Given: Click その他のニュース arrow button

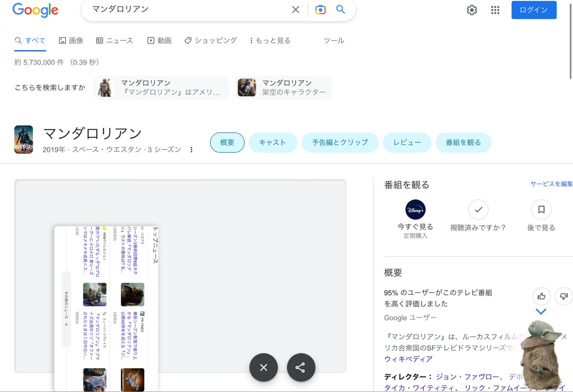Looking at the screenshot, I should click(x=66, y=309).
